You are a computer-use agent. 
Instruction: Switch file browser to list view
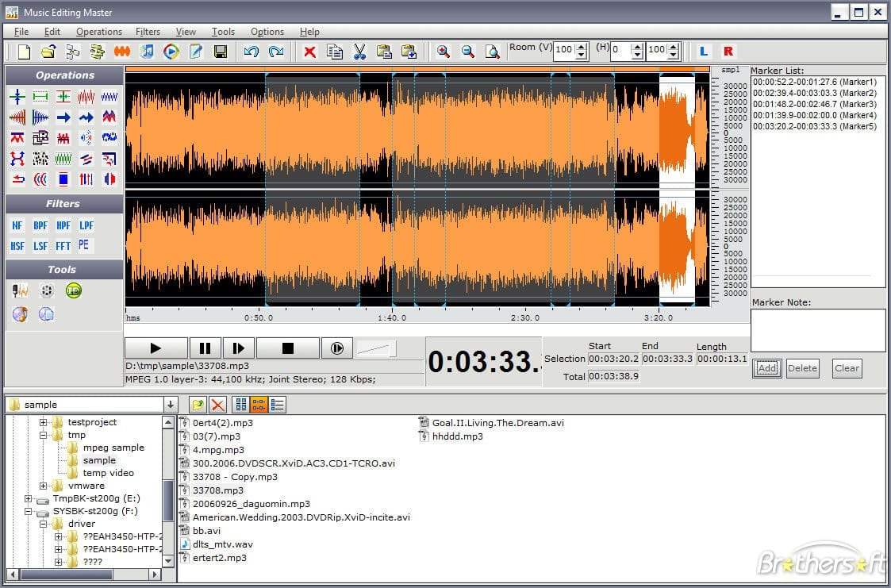click(x=278, y=405)
